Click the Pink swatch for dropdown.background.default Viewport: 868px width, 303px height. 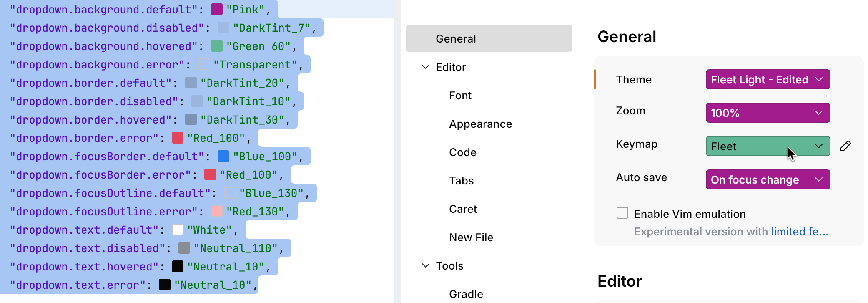click(216, 9)
